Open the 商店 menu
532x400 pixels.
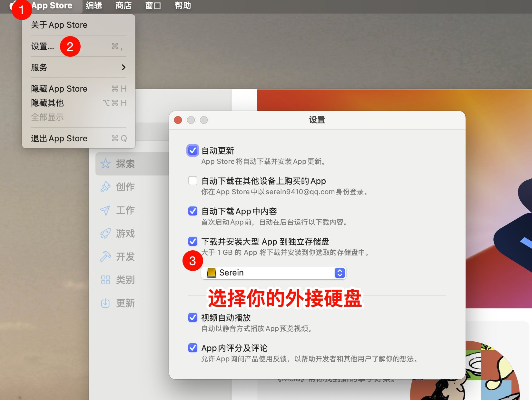click(123, 5)
